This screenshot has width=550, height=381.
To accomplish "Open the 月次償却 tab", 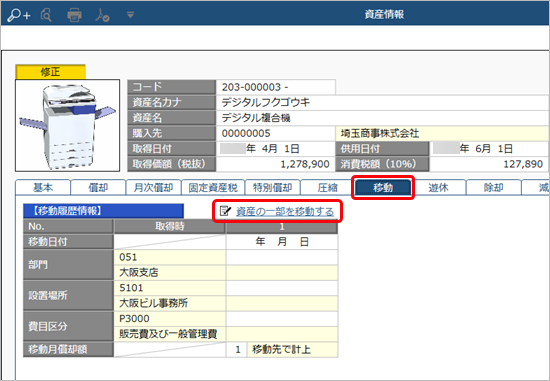I will coord(153,187).
